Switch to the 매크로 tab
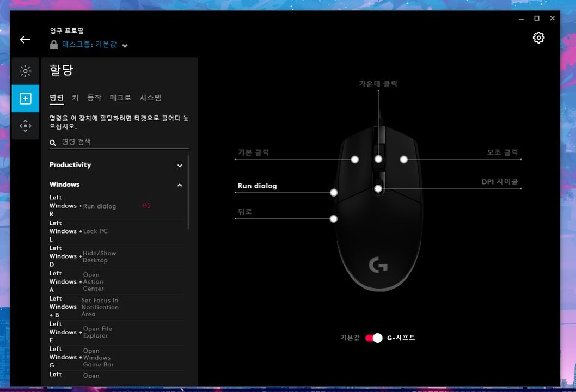The width and height of the screenshot is (576, 392). point(120,97)
